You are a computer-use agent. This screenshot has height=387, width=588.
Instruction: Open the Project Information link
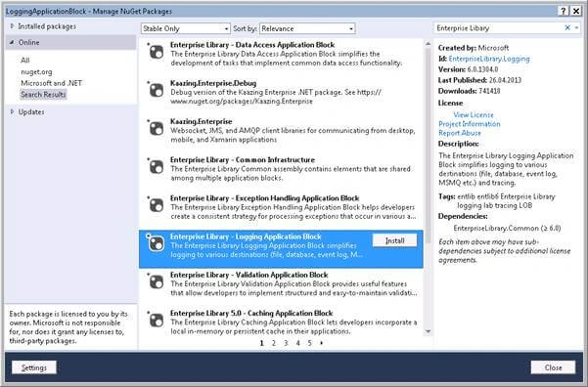[x=469, y=124]
